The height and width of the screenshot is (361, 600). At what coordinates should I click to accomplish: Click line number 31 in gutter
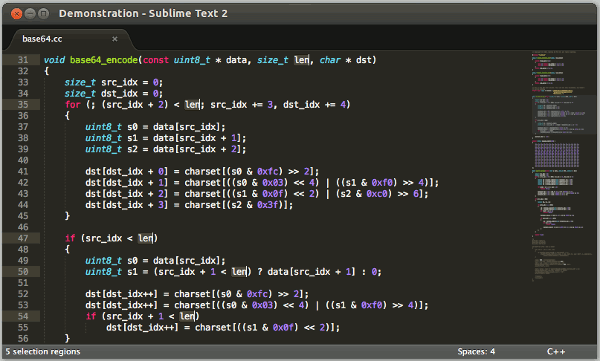[23, 60]
